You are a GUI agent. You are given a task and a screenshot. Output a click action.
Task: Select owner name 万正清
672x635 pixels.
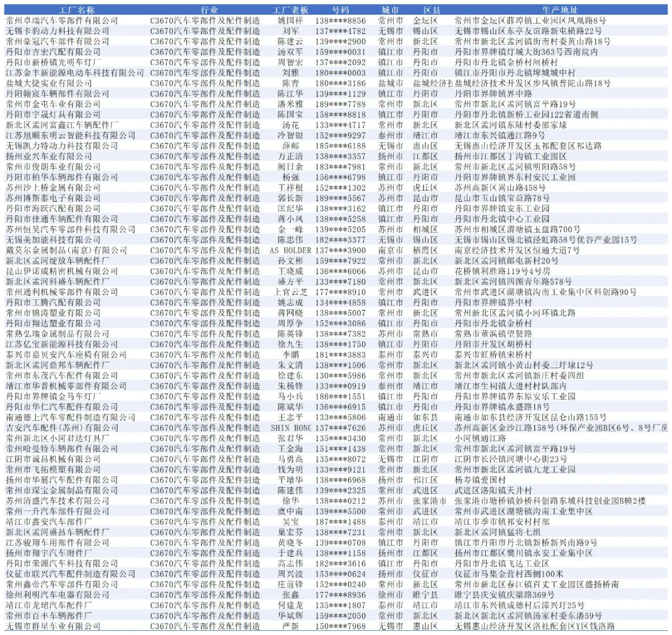(290, 156)
